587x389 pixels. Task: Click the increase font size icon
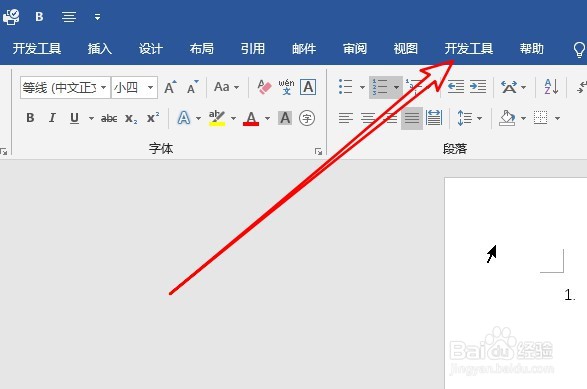(170, 87)
